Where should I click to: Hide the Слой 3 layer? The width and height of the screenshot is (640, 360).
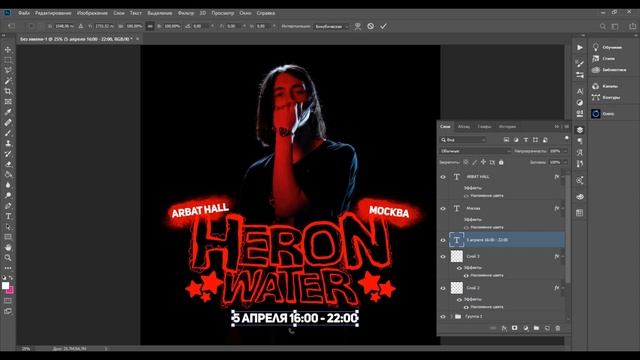[x=443, y=257]
